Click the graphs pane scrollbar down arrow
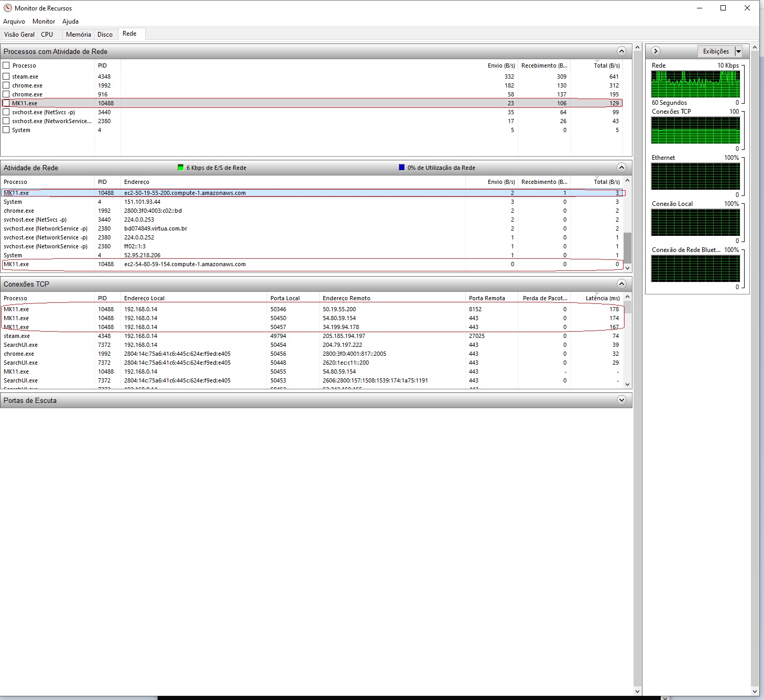Image resolution: width=764 pixels, height=700 pixels. click(755, 691)
